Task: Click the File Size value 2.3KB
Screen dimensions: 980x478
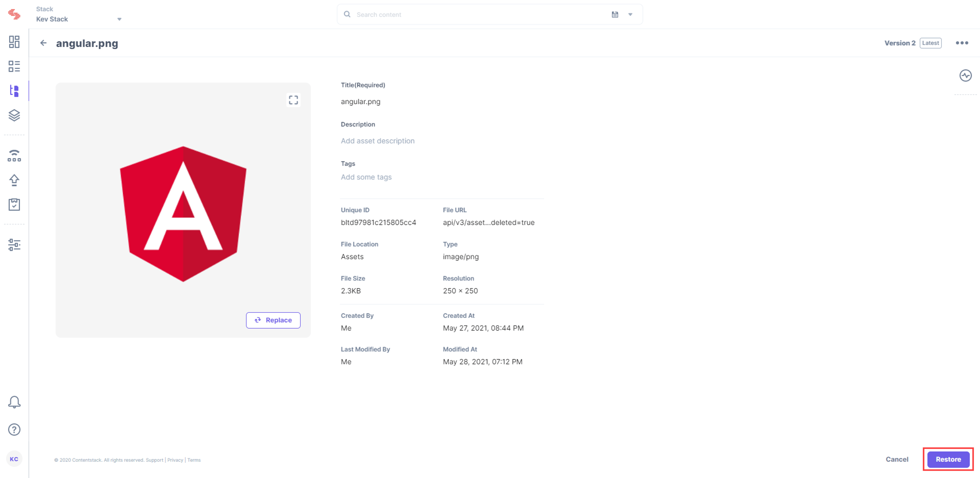Action: [x=351, y=291]
